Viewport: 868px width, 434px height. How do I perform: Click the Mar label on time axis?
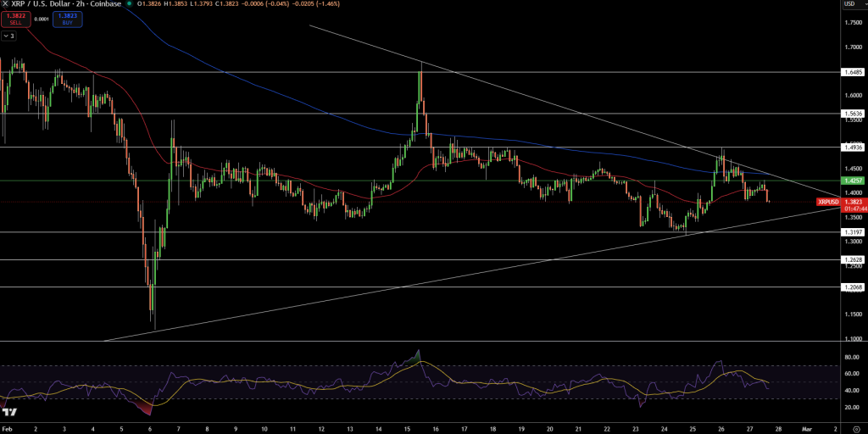(x=807, y=428)
